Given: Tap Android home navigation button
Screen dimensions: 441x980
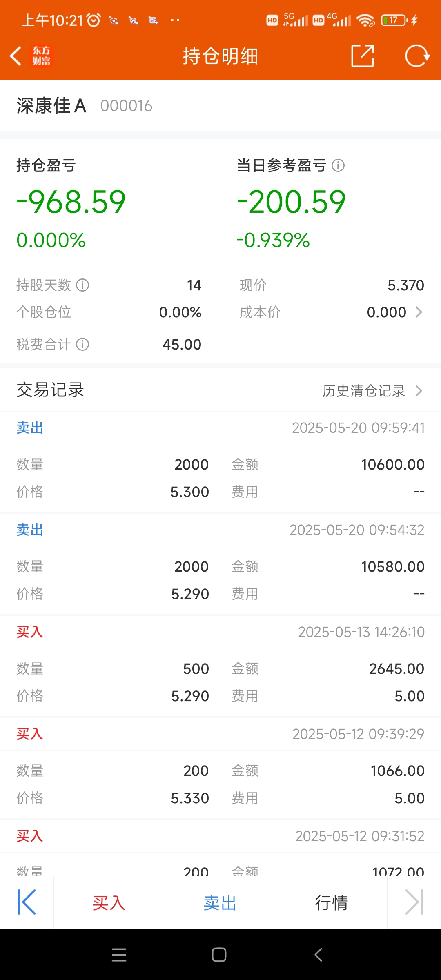Looking at the screenshot, I should [x=219, y=955].
